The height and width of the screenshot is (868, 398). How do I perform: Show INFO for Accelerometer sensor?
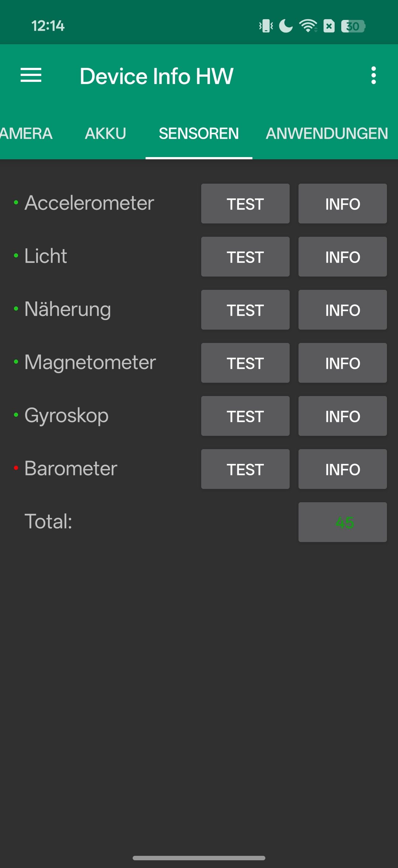pos(342,204)
